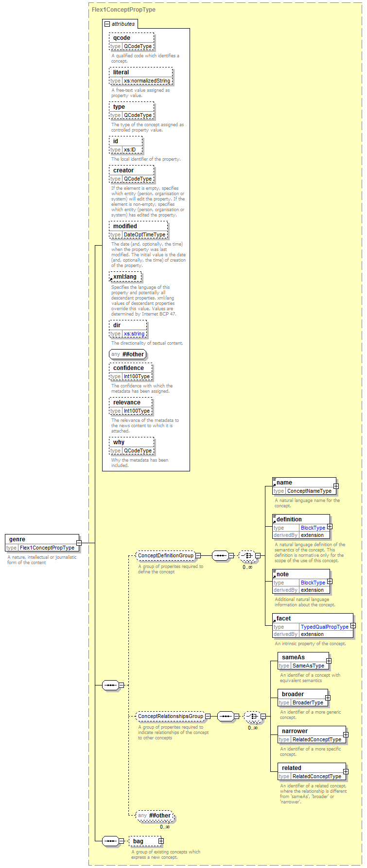Viewport: 367px width, 868px height.
Task: Click BroaderType type value
Action: [x=308, y=702]
